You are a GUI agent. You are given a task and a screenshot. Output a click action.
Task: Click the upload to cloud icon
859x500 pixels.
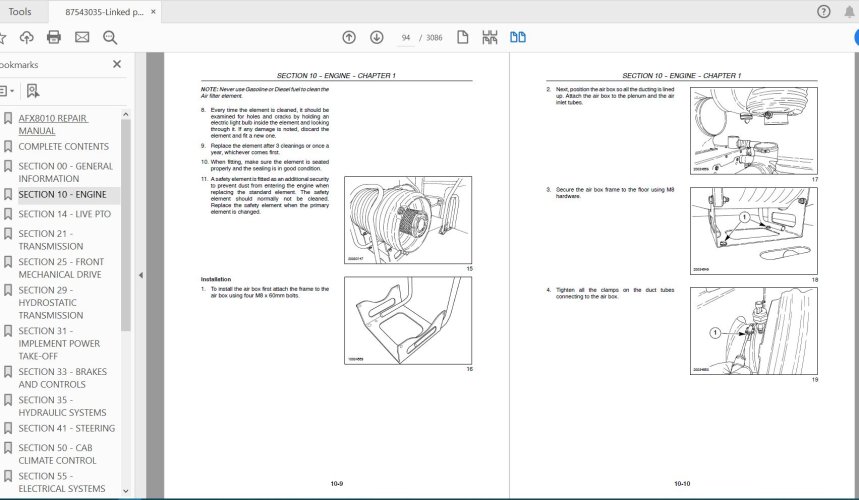click(26, 37)
